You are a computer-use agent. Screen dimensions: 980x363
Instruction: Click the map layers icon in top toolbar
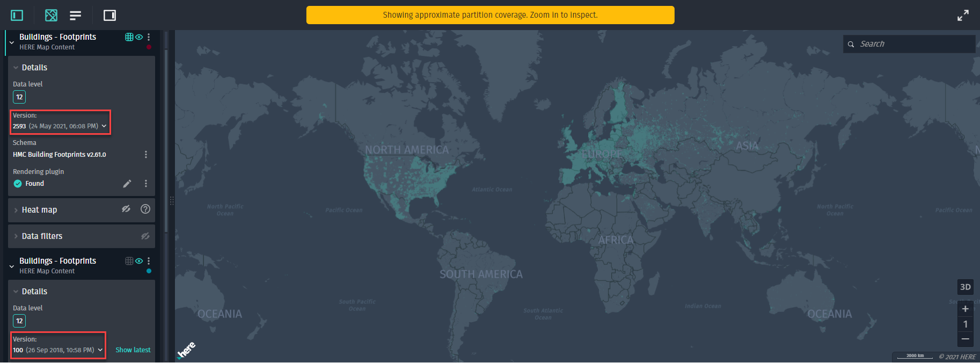[51, 15]
